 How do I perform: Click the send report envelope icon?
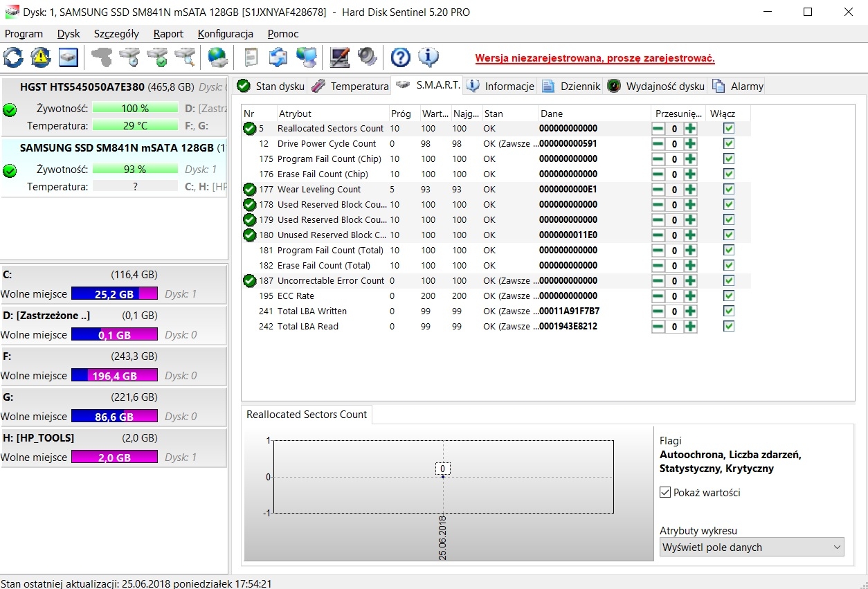(x=278, y=57)
